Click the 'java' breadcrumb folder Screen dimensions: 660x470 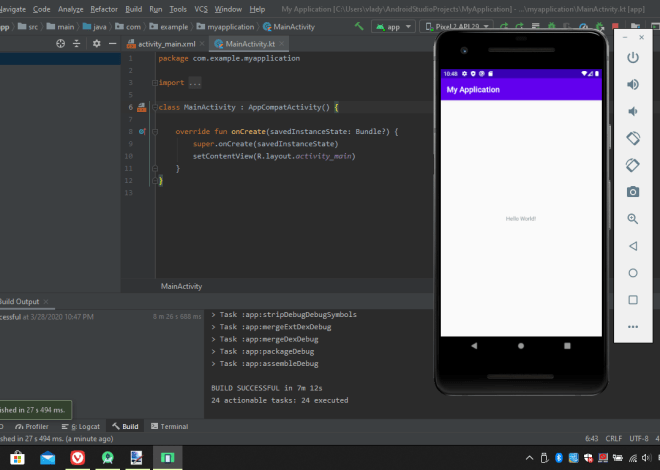point(94,27)
